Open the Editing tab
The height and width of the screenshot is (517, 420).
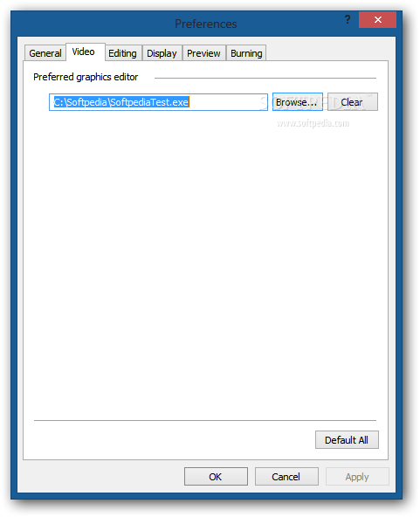click(x=122, y=53)
